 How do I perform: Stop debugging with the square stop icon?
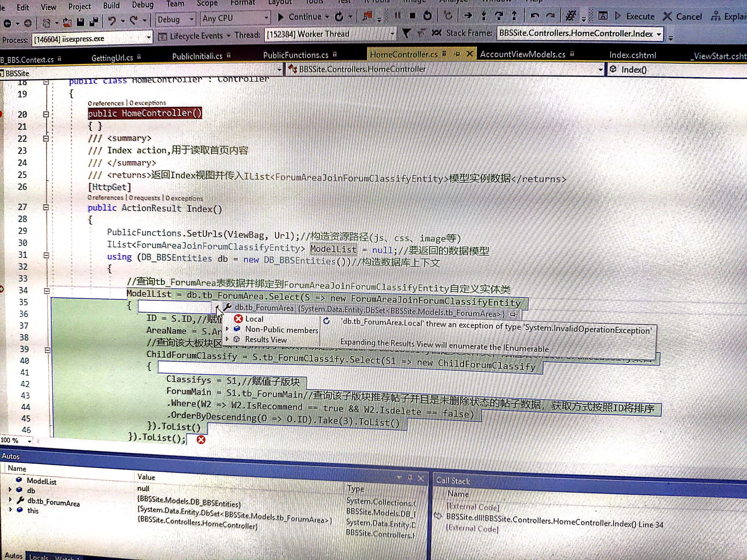pos(412,16)
